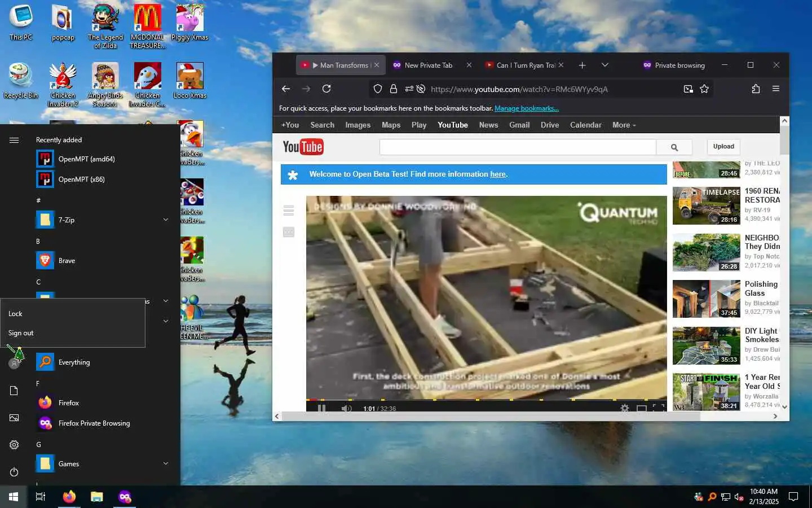The width and height of the screenshot is (812, 508).
Task: Go back using the browser back arrow
Action: click(286, 89)
